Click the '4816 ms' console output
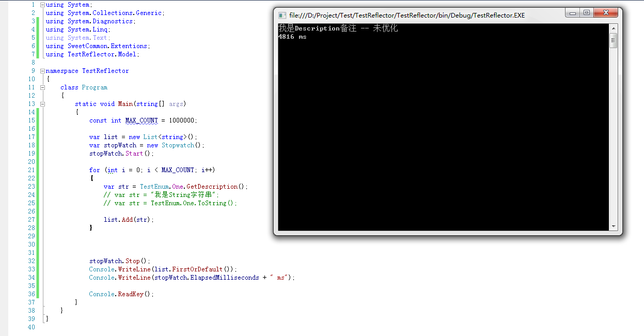This screenshot has width=644, height=336. coord(292,37)
